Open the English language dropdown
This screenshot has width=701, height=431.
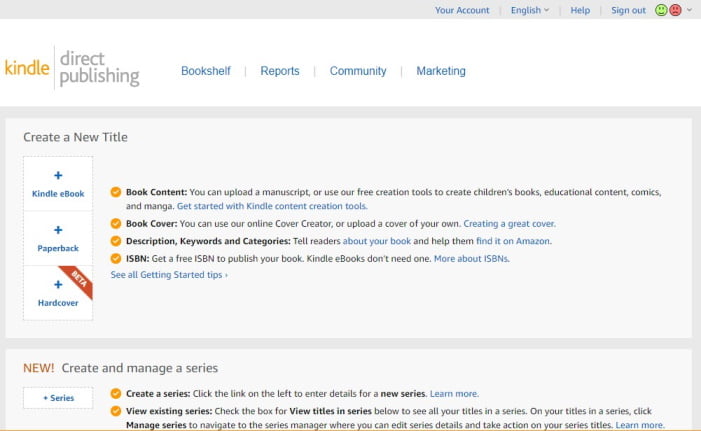coord(530,10)
